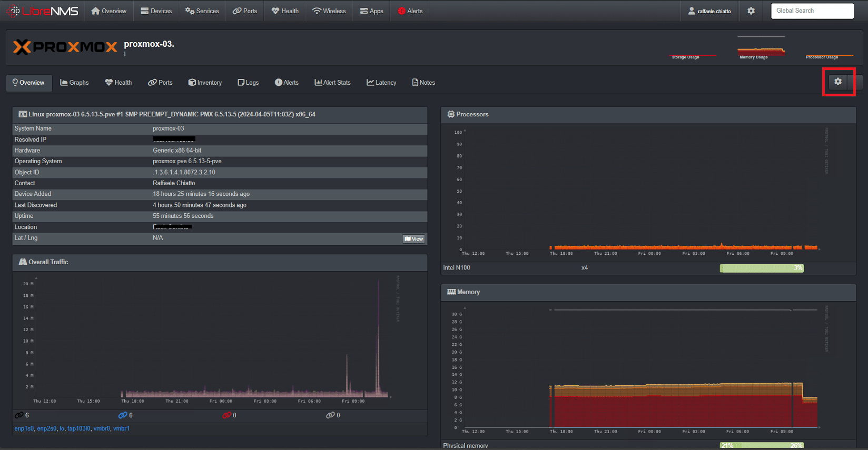Click the Object ID value .1.3.6.1.4.1.8072.3.2.10
The height and width of the screenshot is (450, 868).
click(184, 173)
